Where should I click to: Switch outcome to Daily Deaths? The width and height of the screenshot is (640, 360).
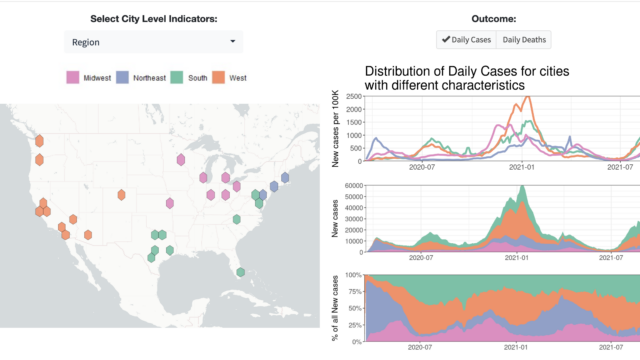(x=524, y=40)
